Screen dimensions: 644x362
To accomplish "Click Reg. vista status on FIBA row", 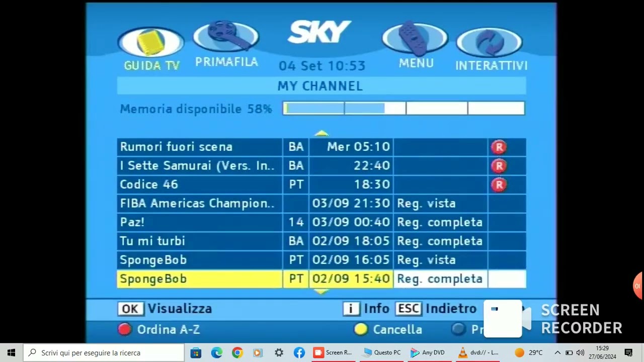I will (x=426, y=204).
